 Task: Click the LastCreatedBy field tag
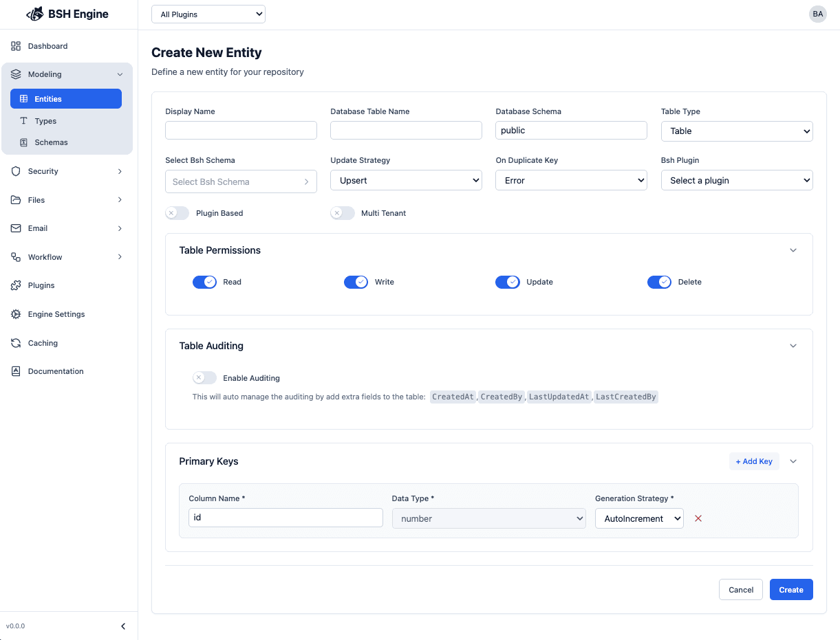pos(626,397)
